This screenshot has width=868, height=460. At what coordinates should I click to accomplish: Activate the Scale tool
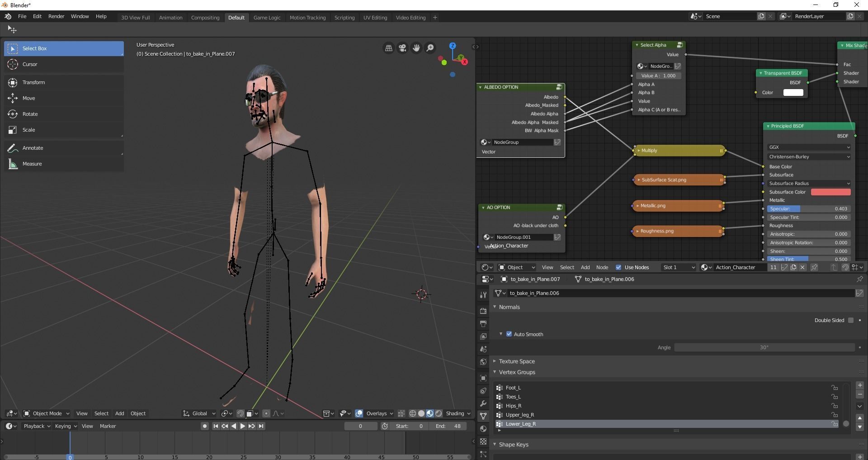pos(64,130)
